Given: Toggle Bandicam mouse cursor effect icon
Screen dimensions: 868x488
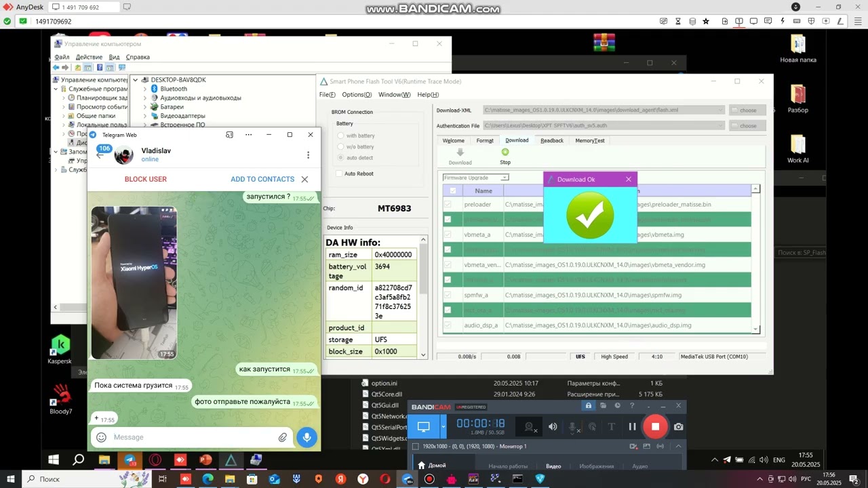Looking at the screenshot, I should (592, 426).
